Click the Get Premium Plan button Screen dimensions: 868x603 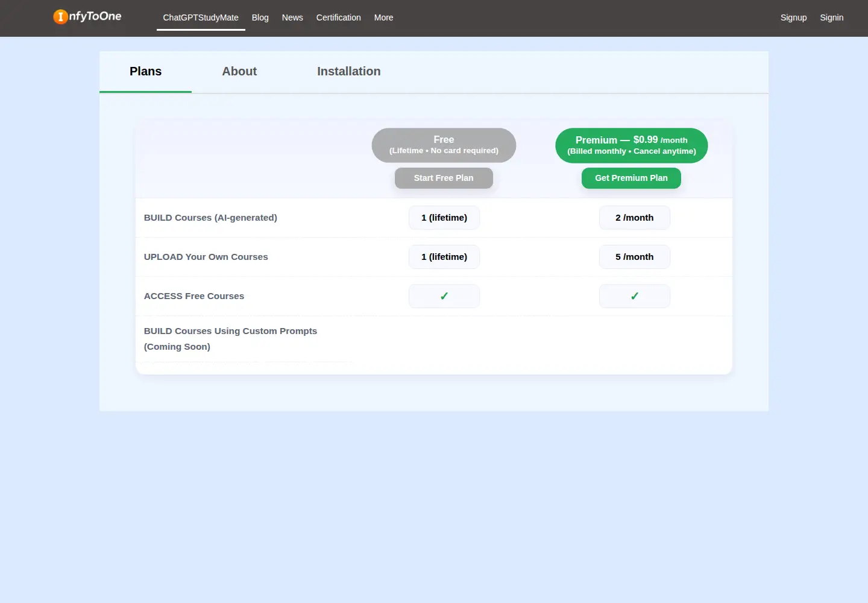coord(631,178)
